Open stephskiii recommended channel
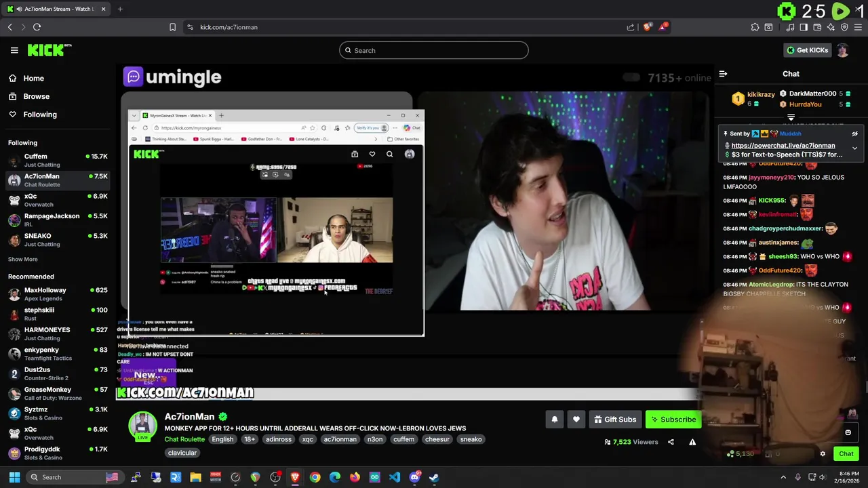The width and height of the screenshot is (868, 488). (58, 314)
